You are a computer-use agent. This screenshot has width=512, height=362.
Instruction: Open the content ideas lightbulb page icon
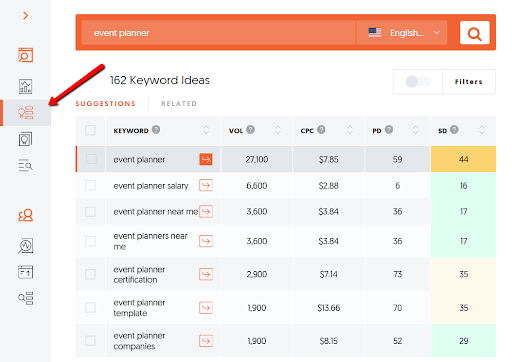[x=25, y=139]
